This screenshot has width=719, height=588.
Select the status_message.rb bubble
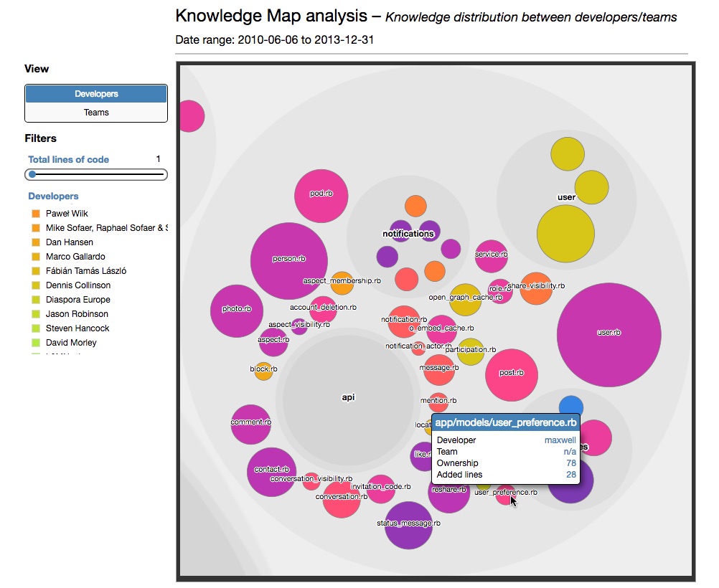pyautogui.click(x=408, y=526)
